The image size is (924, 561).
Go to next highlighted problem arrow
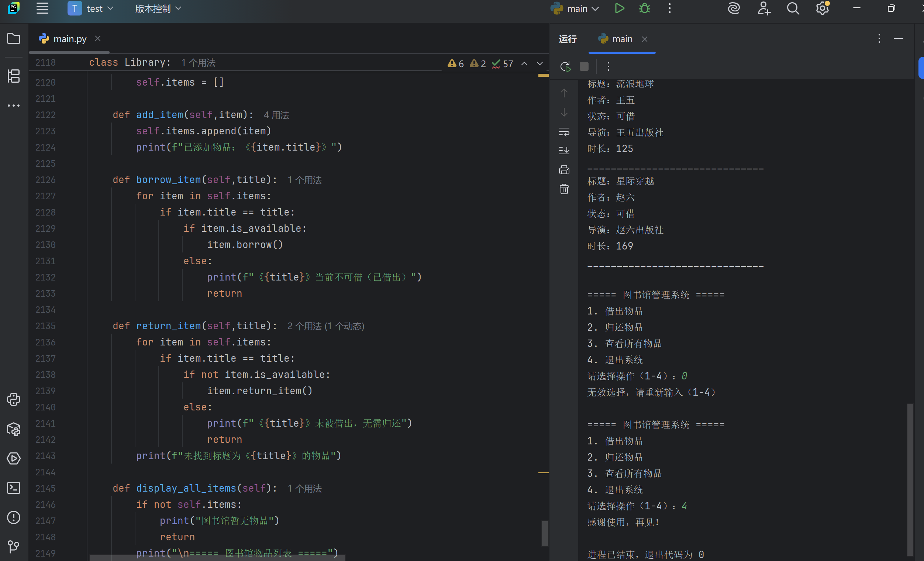(539, 64)
